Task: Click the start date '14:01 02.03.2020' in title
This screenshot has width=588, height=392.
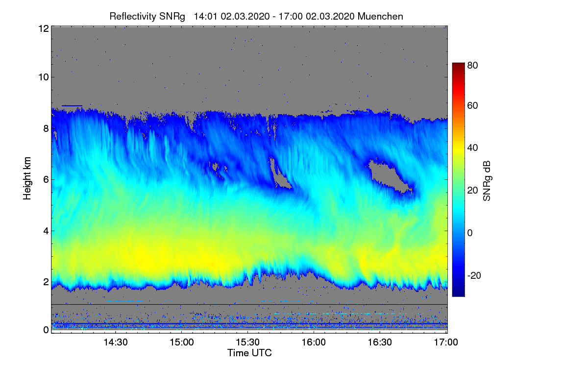Action: click(x=232, y=16)
